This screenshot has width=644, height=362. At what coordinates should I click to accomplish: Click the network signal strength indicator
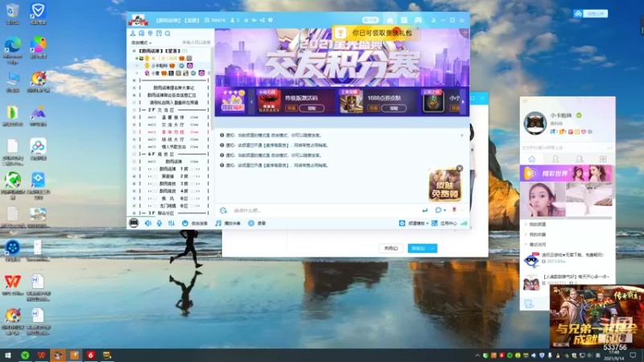pos(464,223)
